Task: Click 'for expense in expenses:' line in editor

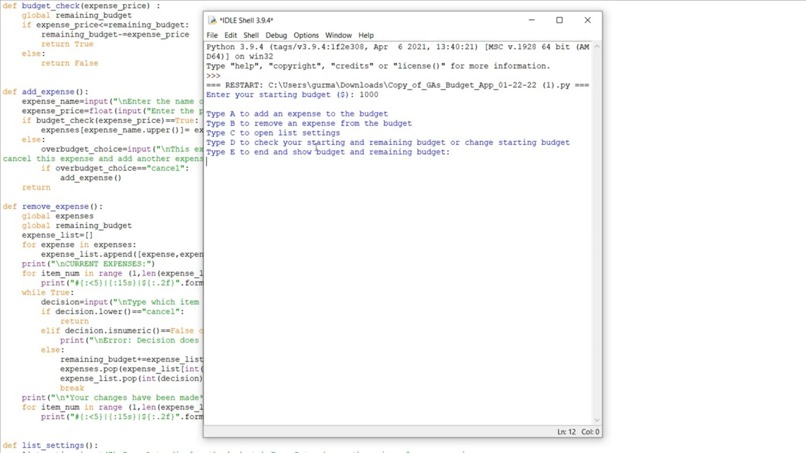Action: point(79,245)
